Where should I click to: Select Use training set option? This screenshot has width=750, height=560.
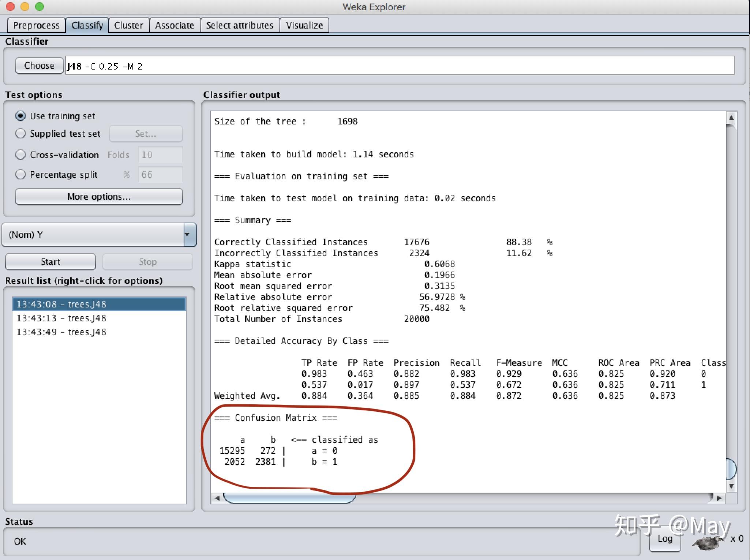tap(21, 116)
